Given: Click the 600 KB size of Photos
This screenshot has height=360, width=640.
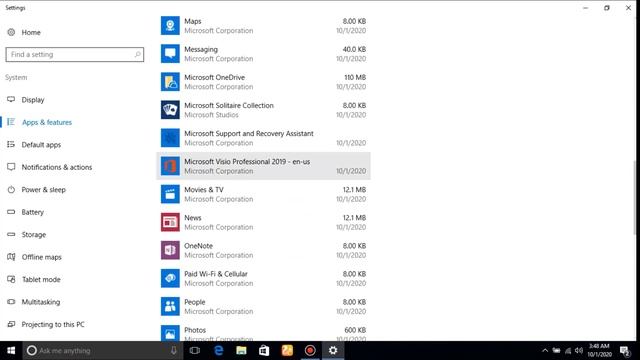Looking at the screenshot, I should (x=355, y=330).
